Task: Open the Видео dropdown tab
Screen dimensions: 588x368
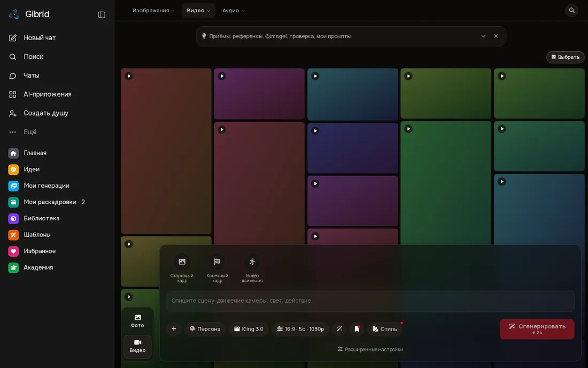Action: coord(198,11)
